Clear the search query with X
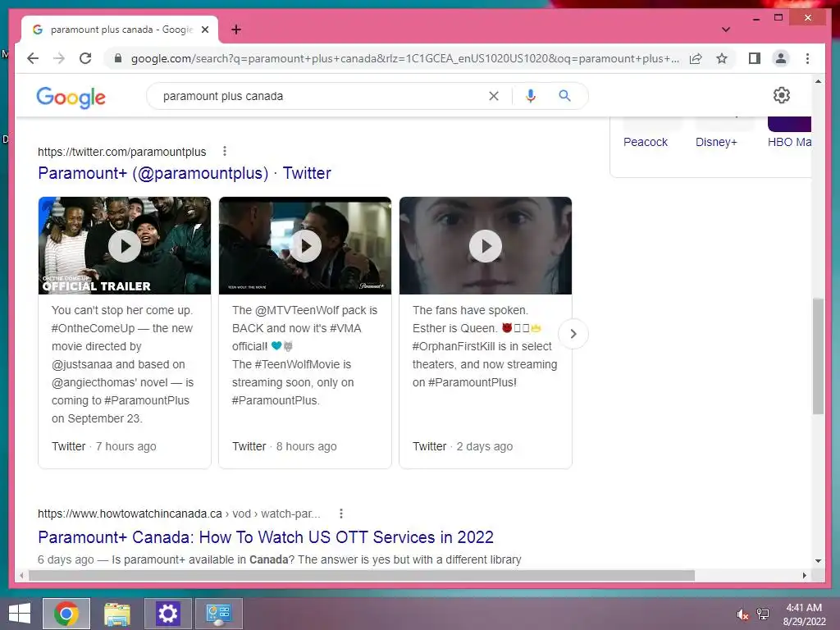The height and width of the screenshot is (630, 840). (493, 96)
